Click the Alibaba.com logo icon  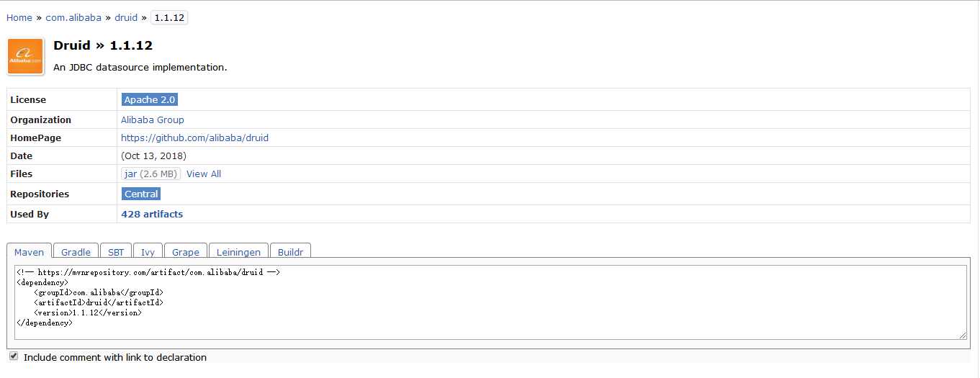25,56
